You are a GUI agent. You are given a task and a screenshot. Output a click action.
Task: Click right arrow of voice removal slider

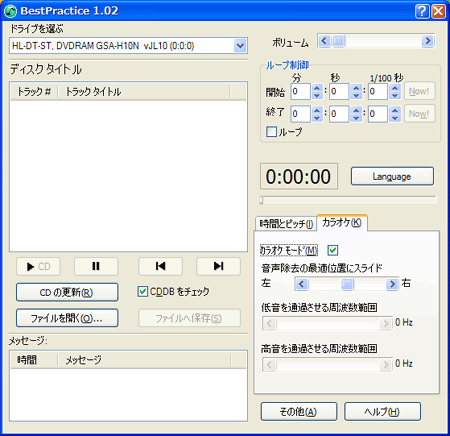pyautogui.click(x=392, y=284)
